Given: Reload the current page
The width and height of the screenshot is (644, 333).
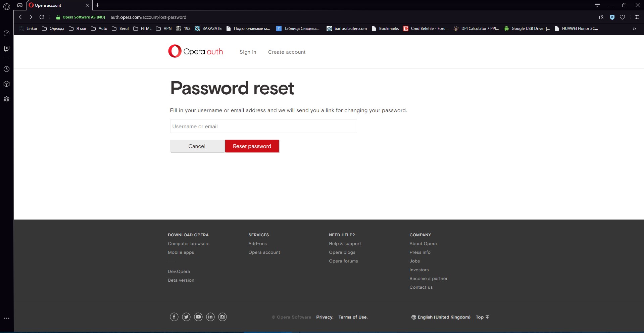Looking at the screenshot, I should tap(42, 17).
